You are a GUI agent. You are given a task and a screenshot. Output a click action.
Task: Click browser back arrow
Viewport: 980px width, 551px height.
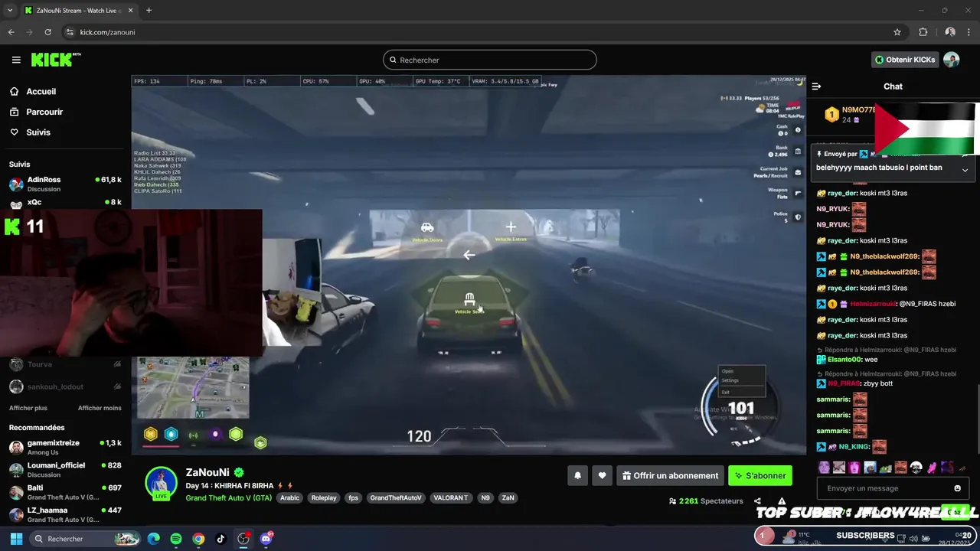11,32
